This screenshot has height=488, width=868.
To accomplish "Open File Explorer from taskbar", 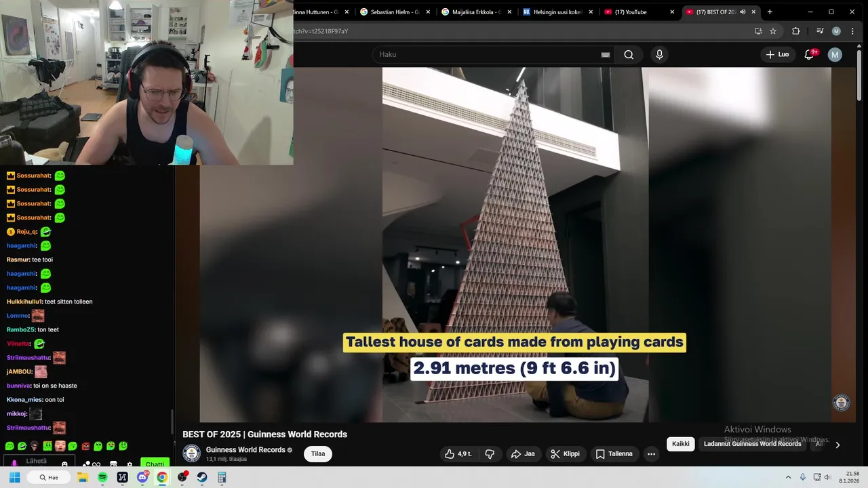I will [83, 477].
